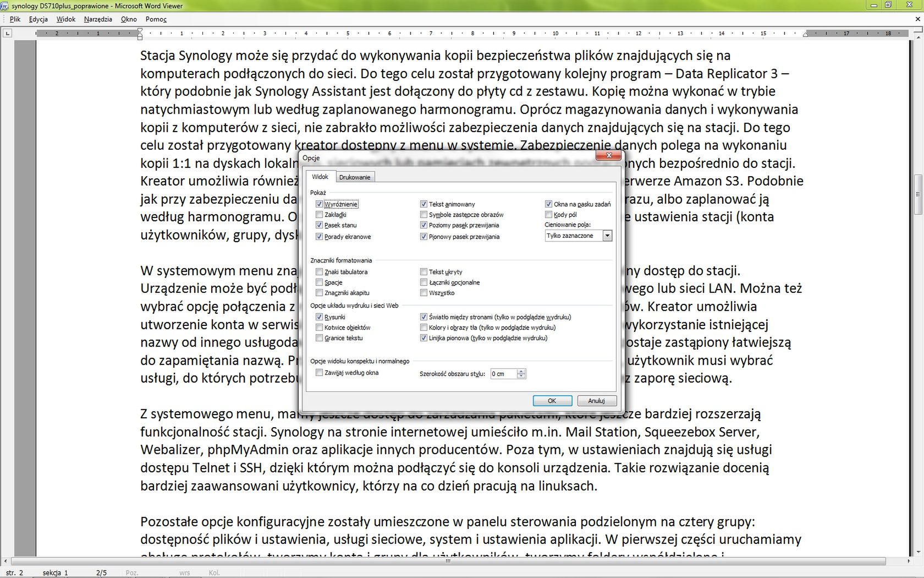Click the vertical scrollbar thumb
Screen dimensions: 924x578
[918, 195]
